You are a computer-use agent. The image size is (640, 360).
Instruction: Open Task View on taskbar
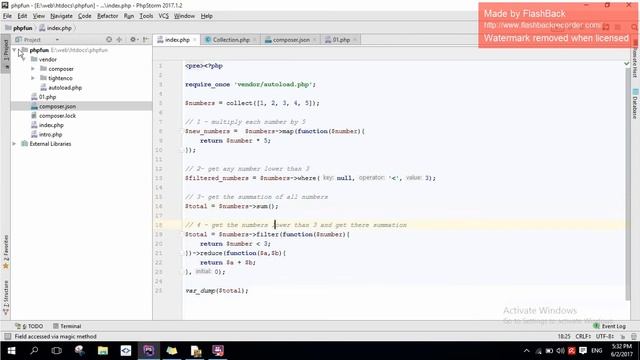tap(57, 351)
